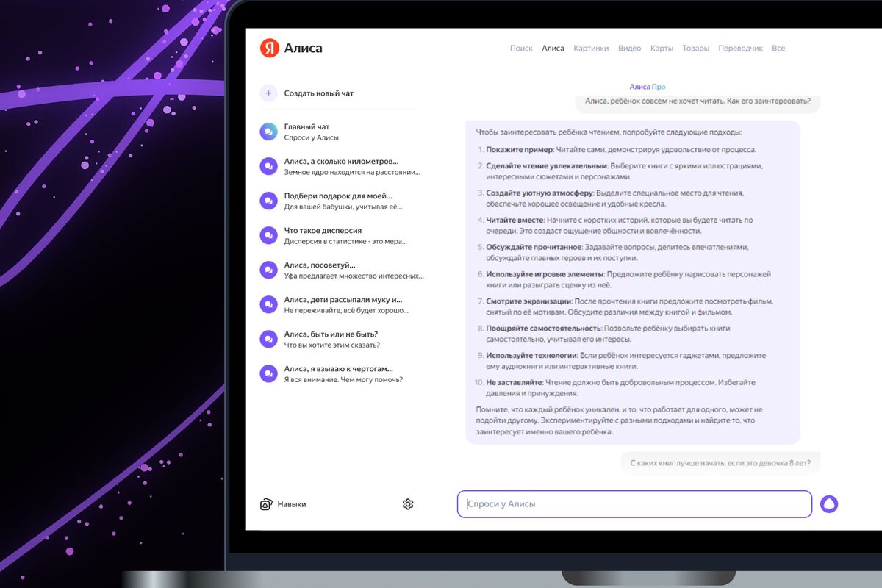Click bold text 'Покажите пример' in answer
Screen dimensions: 882x588
[x=519, y=149]
